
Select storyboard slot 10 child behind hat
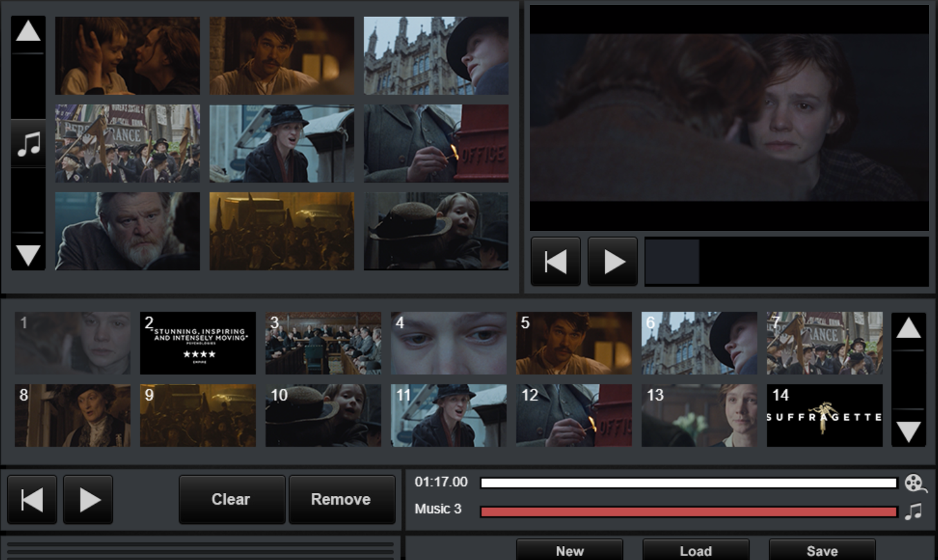[323, 415]
